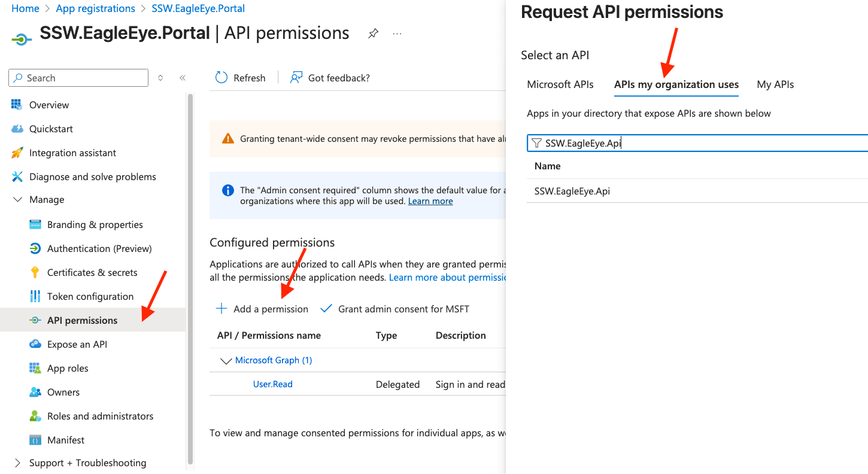Collapse the Microsoft Graph (1) group
Viewport: 868px width, 474px height.
tap(226, 360)
